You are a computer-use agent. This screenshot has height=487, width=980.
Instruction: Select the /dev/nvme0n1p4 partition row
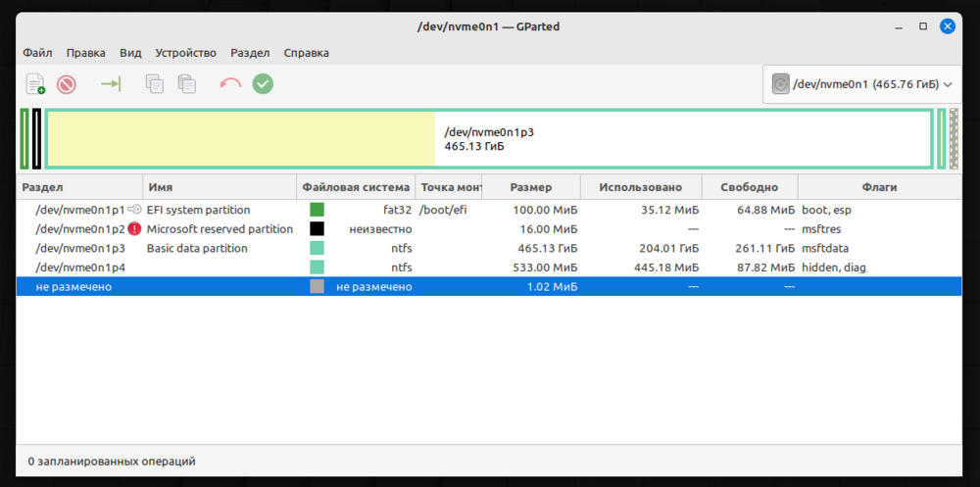[489, 268]
